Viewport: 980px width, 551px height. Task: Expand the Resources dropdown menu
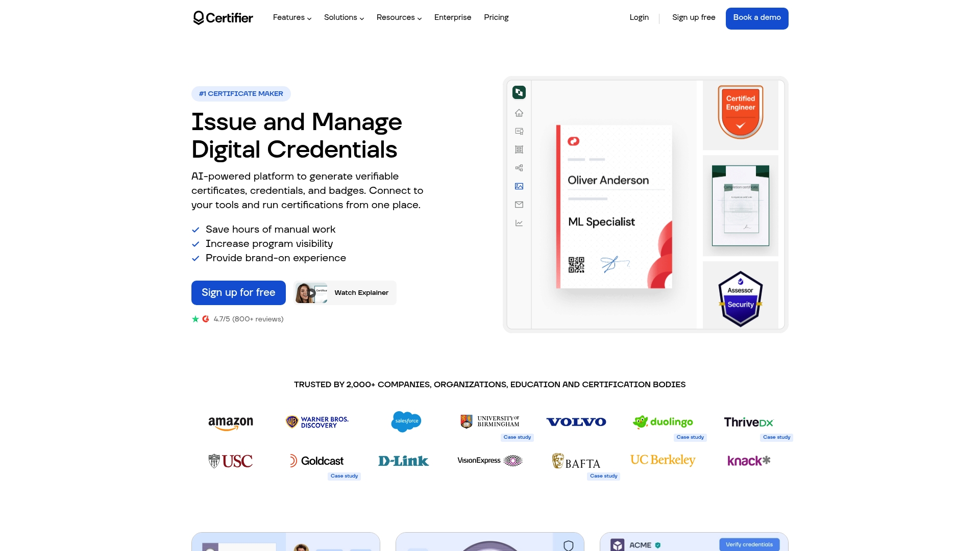pyautogui.click(x=399, y=18)
